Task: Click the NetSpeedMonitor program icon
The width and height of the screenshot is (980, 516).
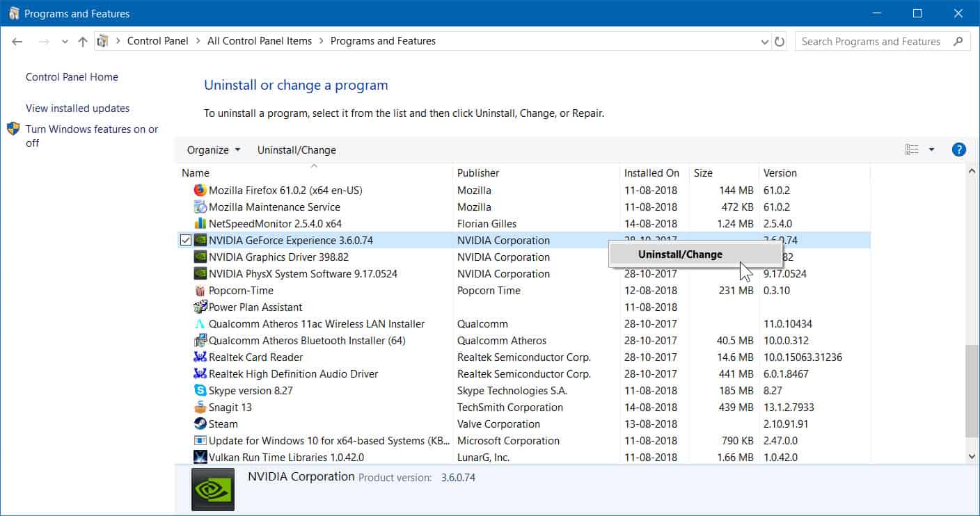Action: click(200, 223)
